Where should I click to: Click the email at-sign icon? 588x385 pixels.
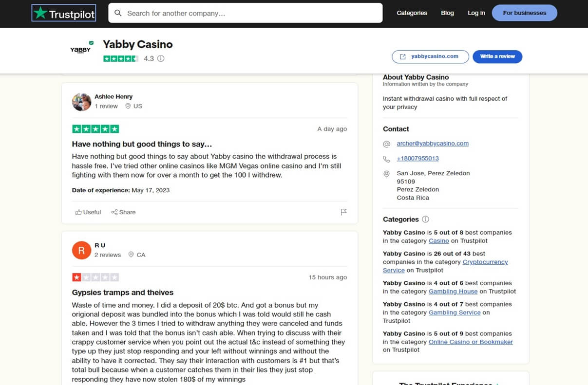pyautogui.click(x=387, y=144)
